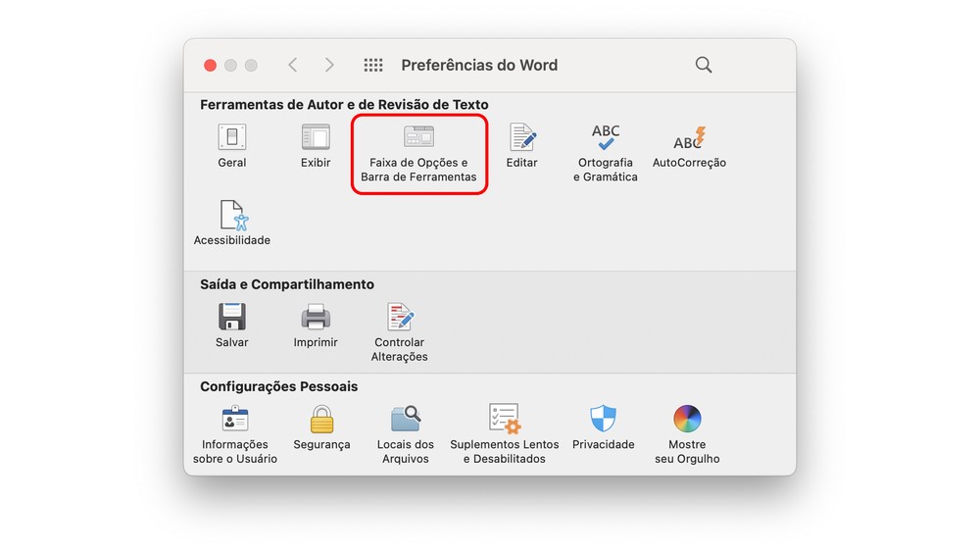Open Mostre seu Orgulho preferences
This screenshot has width=980, height=552.
click(687, 434)
